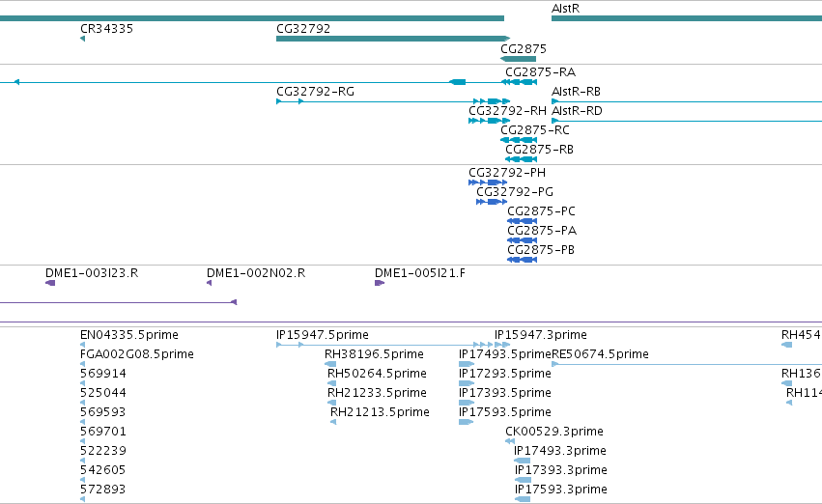Viewport: 822px width, 504px height.
Task: Select the 542605 EST entry
Action: [103, 470]
